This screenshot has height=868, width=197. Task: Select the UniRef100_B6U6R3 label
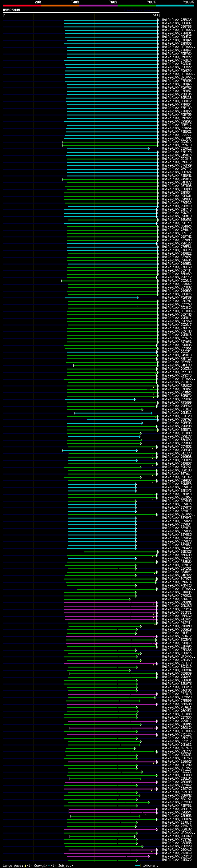click(177, 220)
